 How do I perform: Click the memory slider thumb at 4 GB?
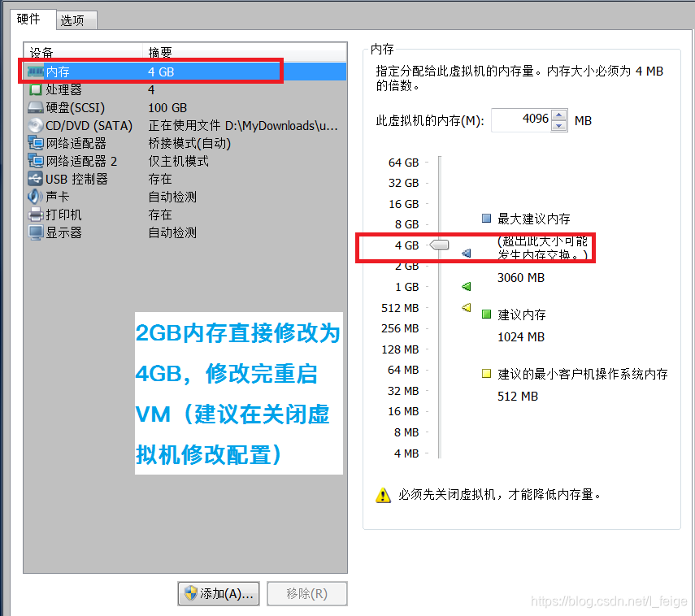click(439, 244)
